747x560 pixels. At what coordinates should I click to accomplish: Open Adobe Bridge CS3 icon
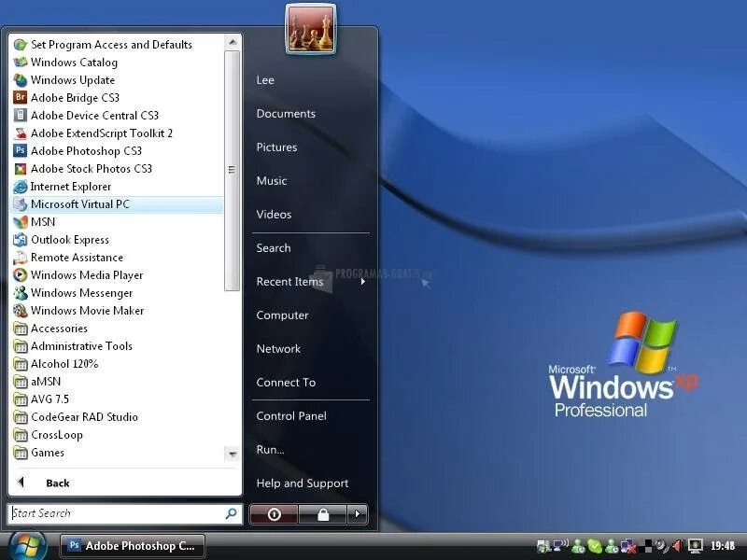pos(20,98)
